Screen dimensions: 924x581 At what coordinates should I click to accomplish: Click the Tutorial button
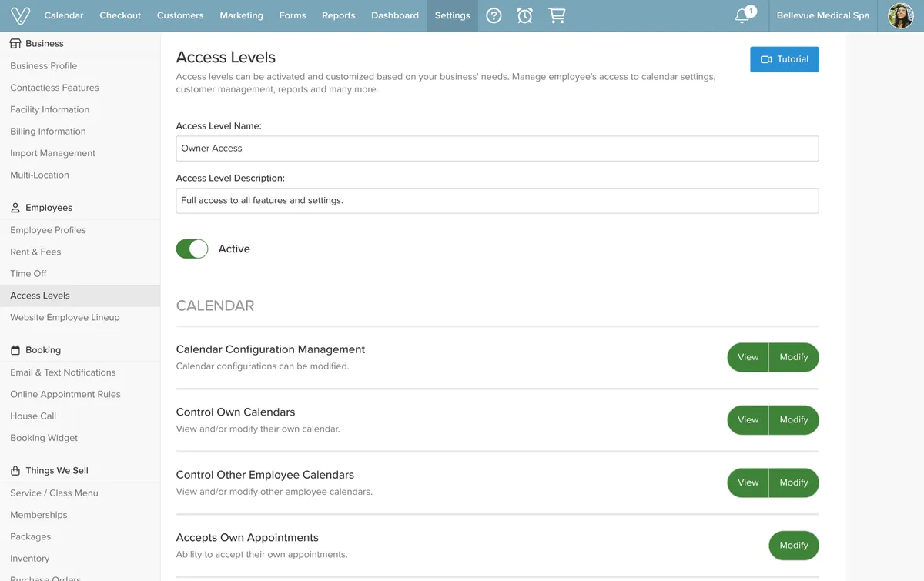click(x=784, y=59)
